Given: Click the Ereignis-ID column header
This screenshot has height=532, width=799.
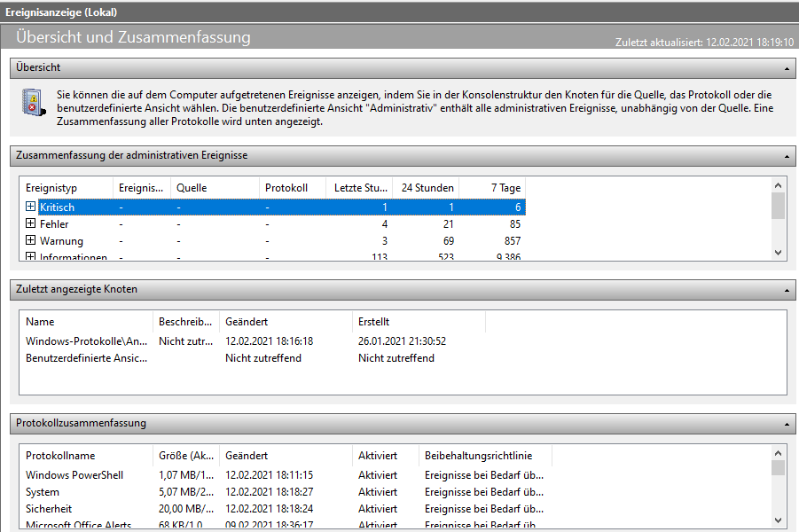Looking at the screenshot, I should click(x=142, y=187).
